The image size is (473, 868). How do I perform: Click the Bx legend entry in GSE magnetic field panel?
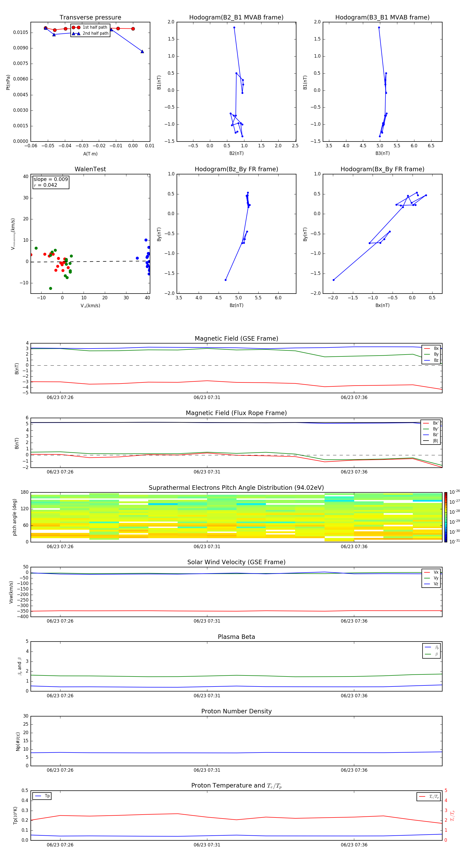point(431,349)
